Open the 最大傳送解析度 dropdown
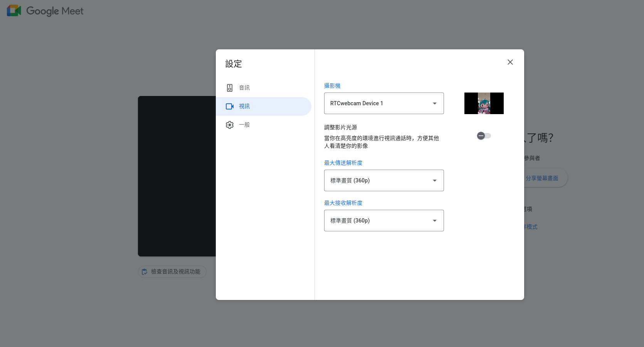The height and width of the screenshot is (347, 644). click(384, 180)
